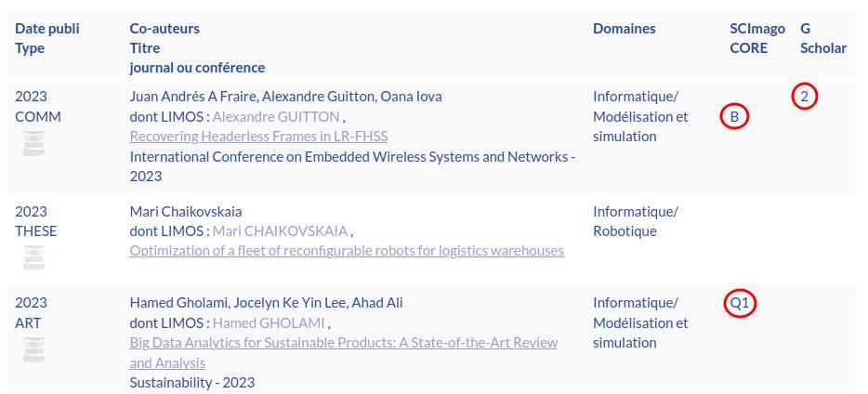Open document icon under 2023 ART entry
This screenshot has height=394, width=868.
tap(33, 349)
